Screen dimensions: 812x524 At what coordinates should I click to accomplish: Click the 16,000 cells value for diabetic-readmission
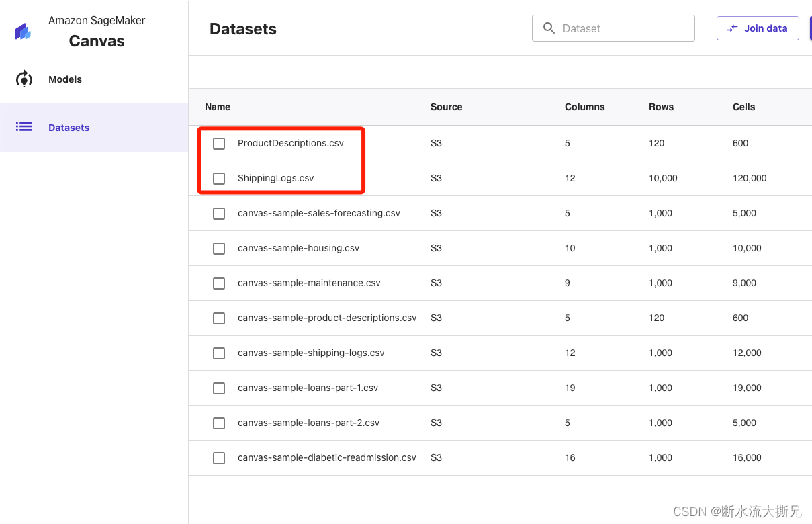coord(747,457)
